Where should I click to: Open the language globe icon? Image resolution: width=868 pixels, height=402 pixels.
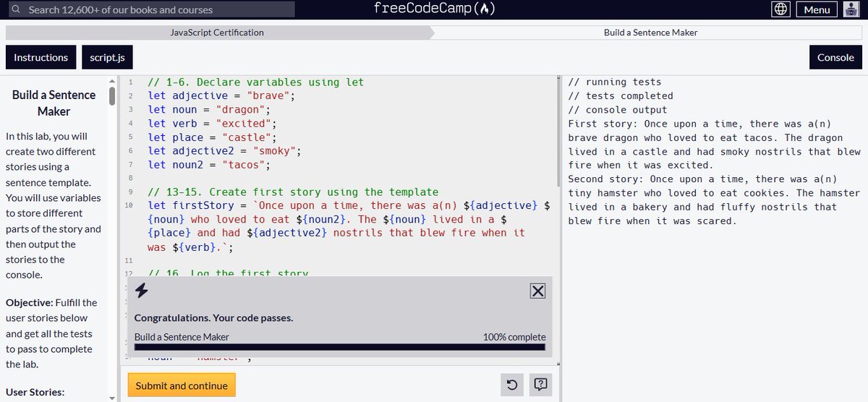coord(780,9)
